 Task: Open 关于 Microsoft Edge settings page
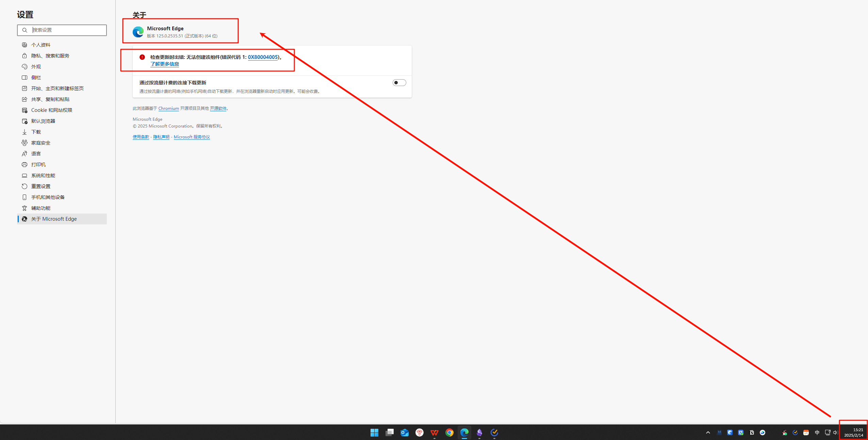pos(54,219)
